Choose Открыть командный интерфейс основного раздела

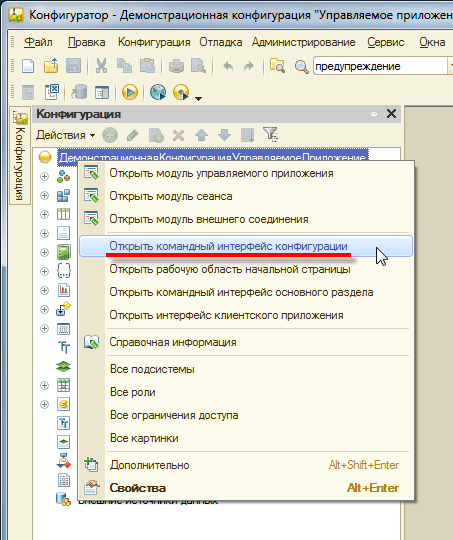(x=246, y=292)
